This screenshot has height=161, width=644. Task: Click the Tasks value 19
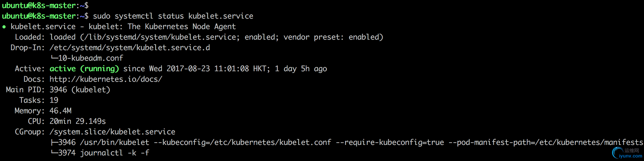54,100
